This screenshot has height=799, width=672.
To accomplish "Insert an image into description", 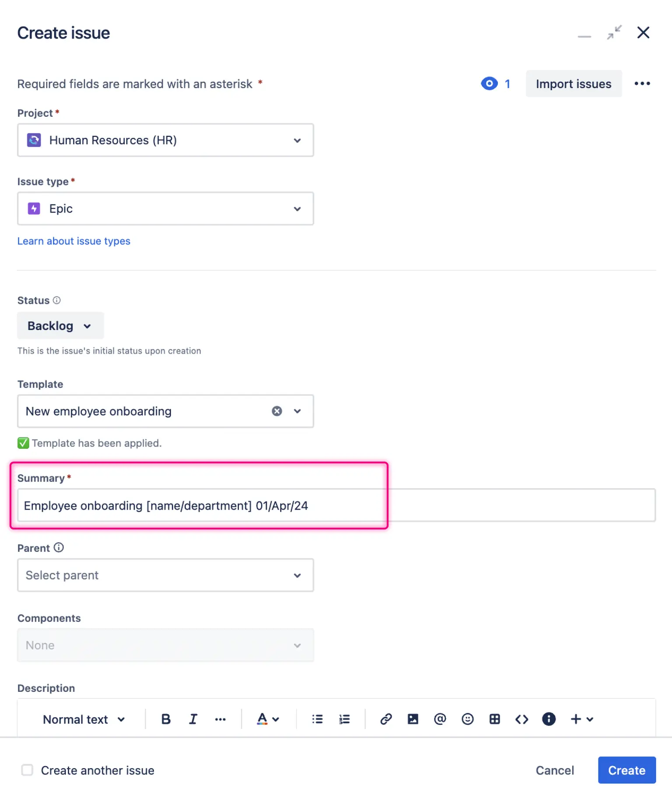I will 413,719.
